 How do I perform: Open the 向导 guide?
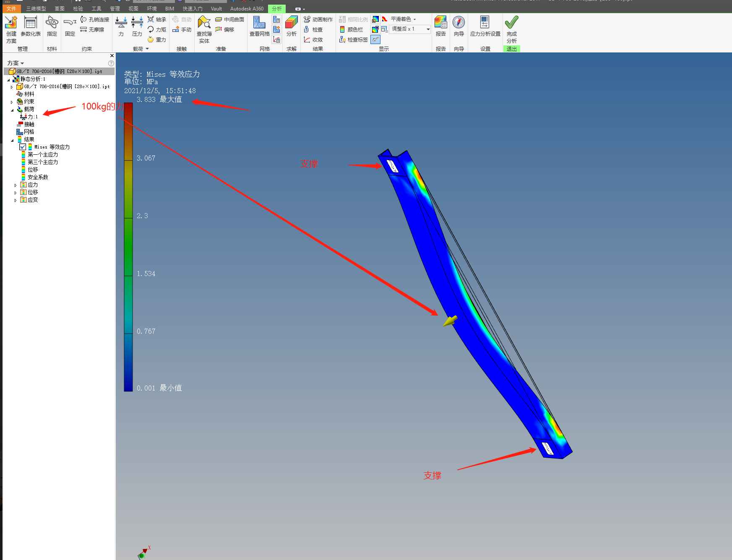(x=459, y=26)
